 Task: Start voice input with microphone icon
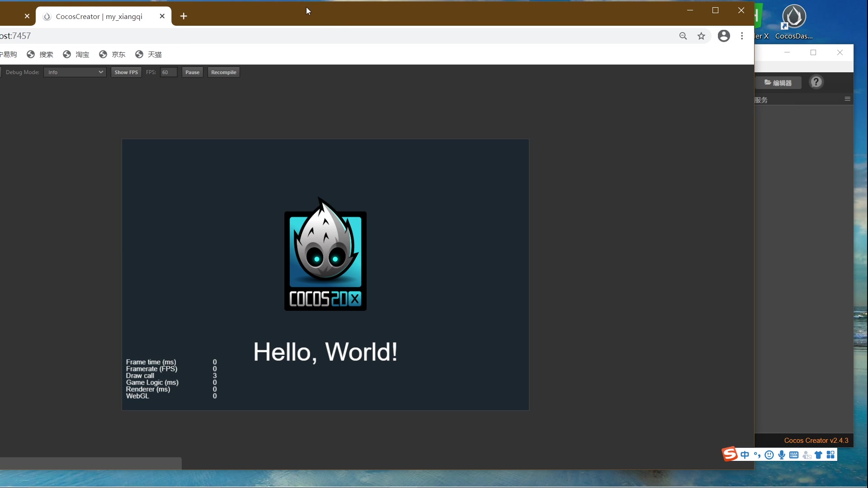(782, 455)
